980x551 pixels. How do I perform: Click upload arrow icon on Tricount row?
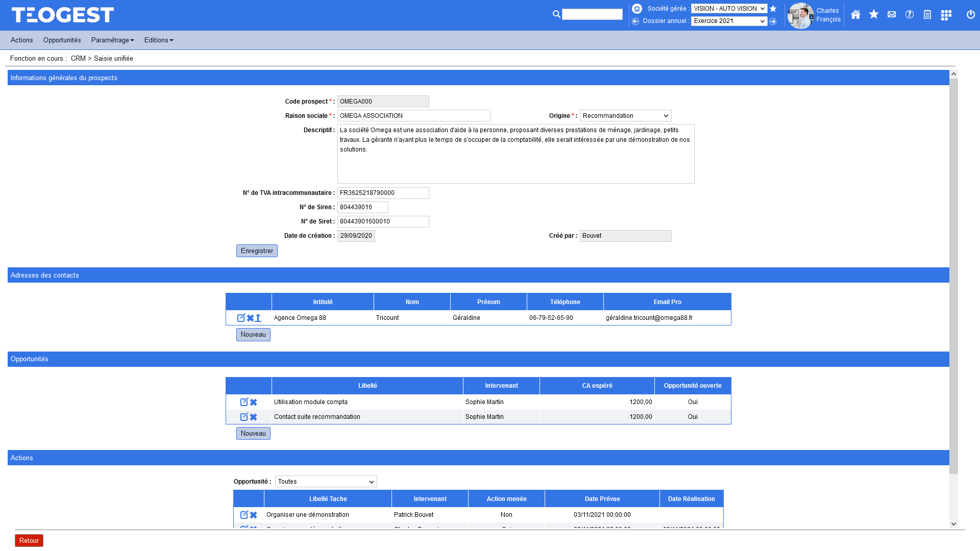tap(258, 318)
